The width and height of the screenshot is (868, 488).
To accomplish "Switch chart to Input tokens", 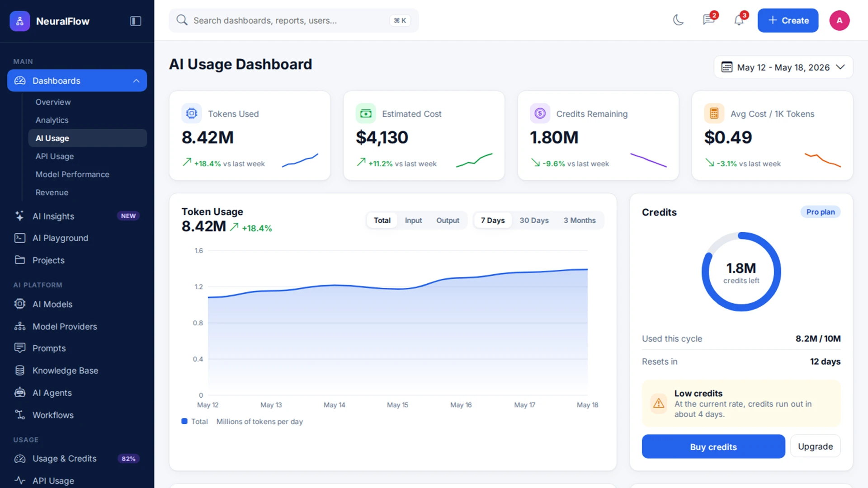I will (x=413, y=221).
